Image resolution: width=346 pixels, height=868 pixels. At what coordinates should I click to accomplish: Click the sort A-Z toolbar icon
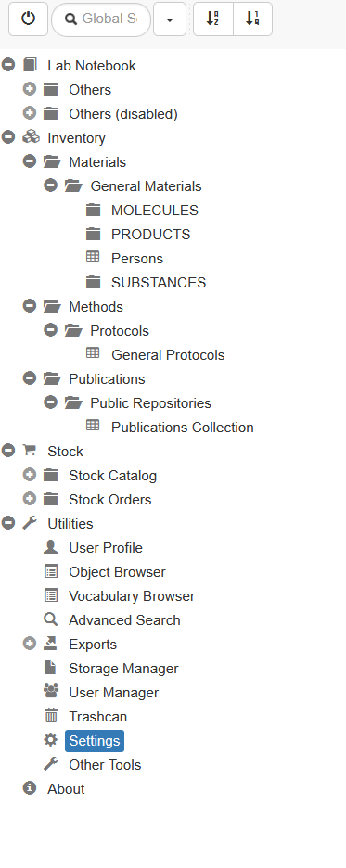pyautogui.click(x=213, y=19)
